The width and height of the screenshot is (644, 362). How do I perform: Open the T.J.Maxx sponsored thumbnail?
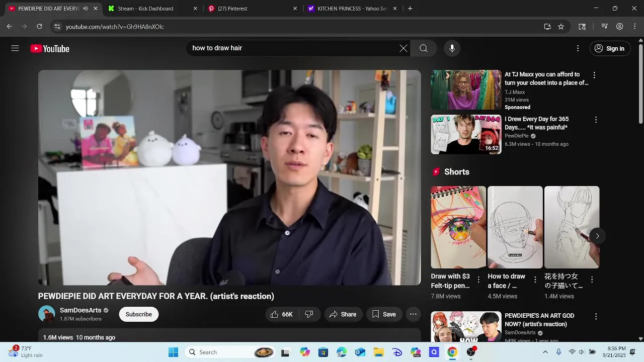coord(466,89)
